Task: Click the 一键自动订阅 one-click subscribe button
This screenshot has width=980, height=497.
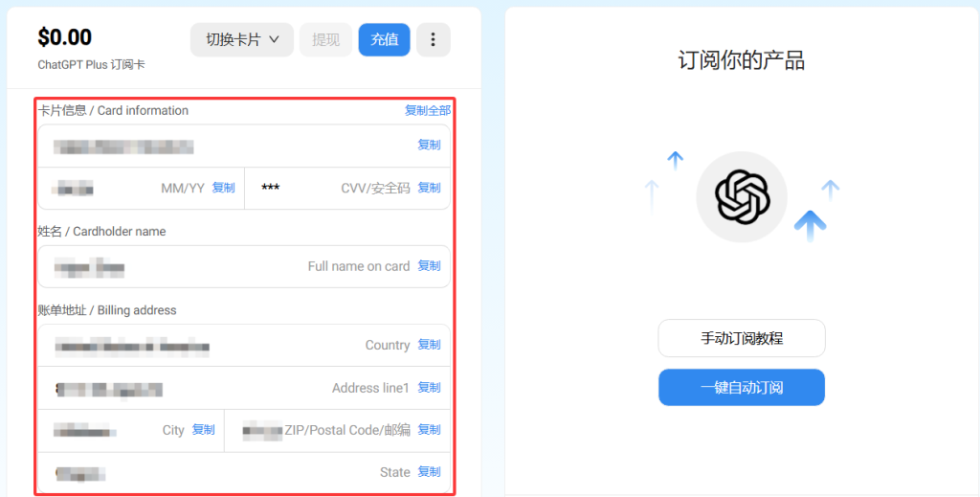Action: tap(742, 388)
